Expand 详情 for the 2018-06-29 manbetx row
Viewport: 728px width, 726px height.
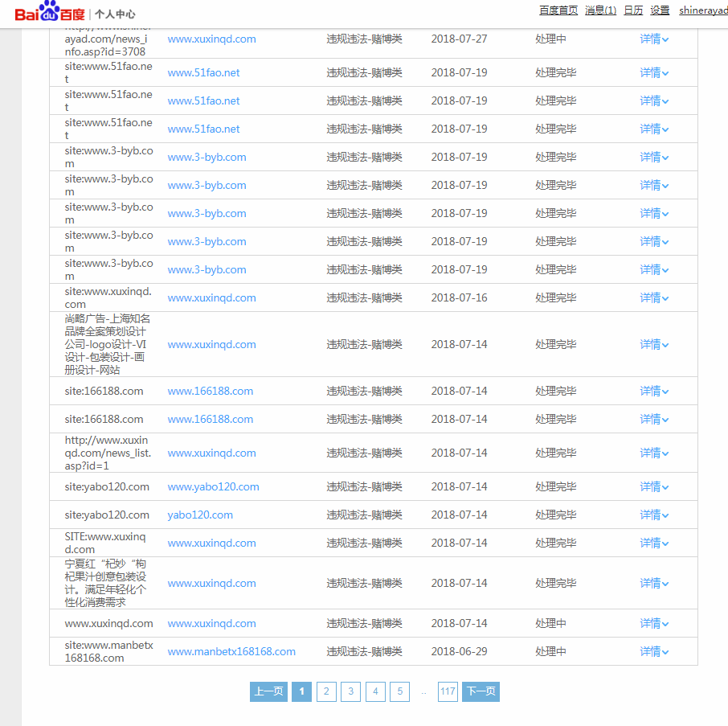pos(654,652)
